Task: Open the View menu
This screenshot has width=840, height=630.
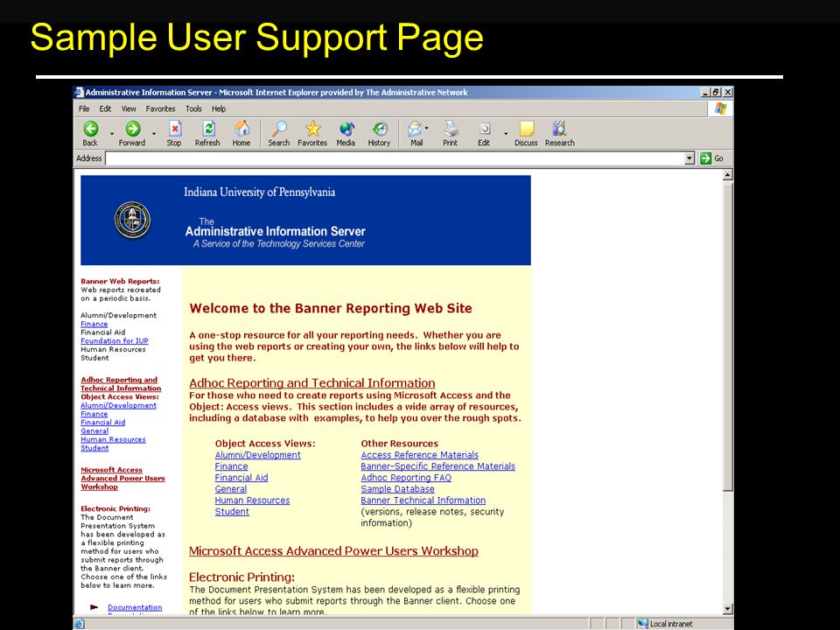Action: pyautogui.click(x=129, y=108)
